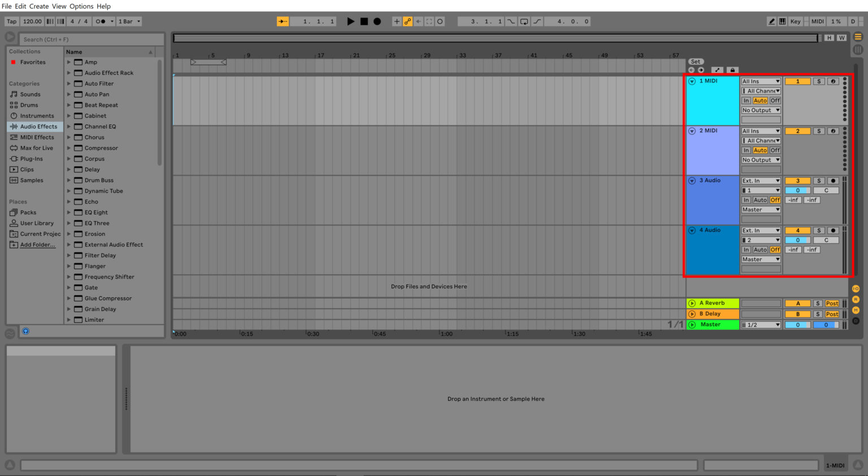Click the Tap tempo button
Viewport: 868px width, 476px height.
(11, 21)
